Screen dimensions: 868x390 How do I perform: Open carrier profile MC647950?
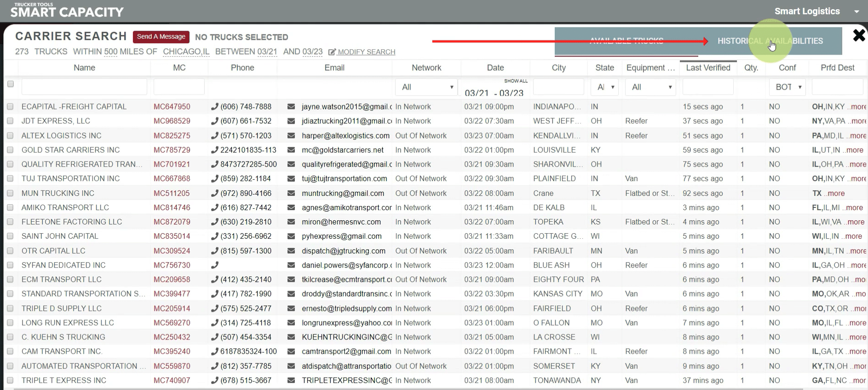point(172,107)
